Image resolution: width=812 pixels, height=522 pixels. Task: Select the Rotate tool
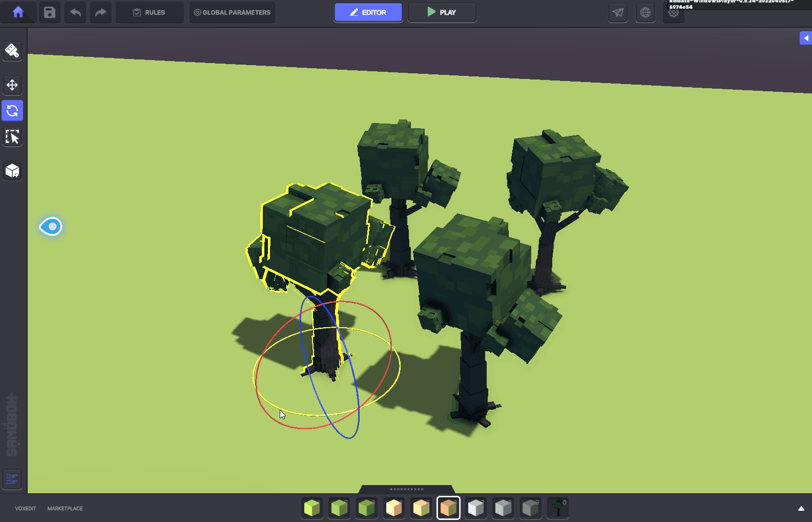point(12,111)
